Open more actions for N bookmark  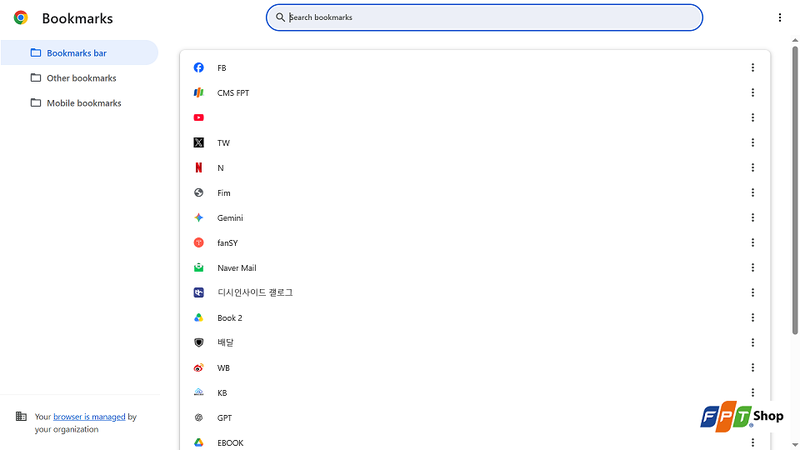753,168
